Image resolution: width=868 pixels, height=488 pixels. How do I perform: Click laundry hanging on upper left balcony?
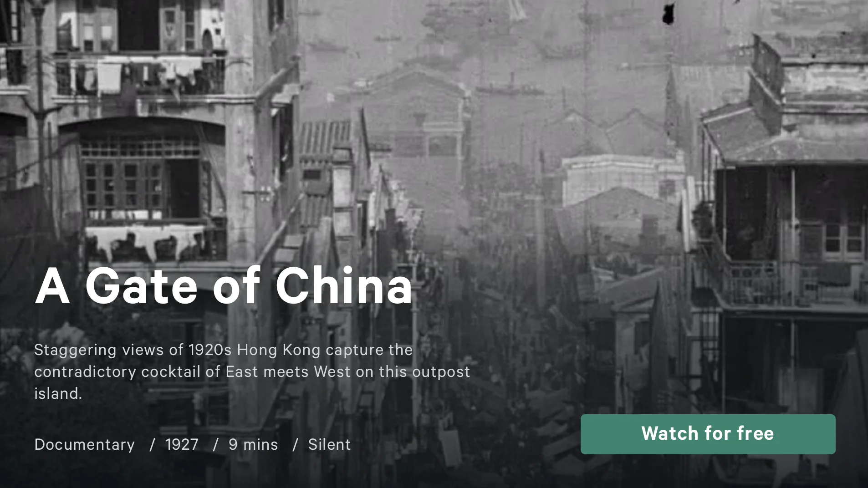click(x=141, y=75)
